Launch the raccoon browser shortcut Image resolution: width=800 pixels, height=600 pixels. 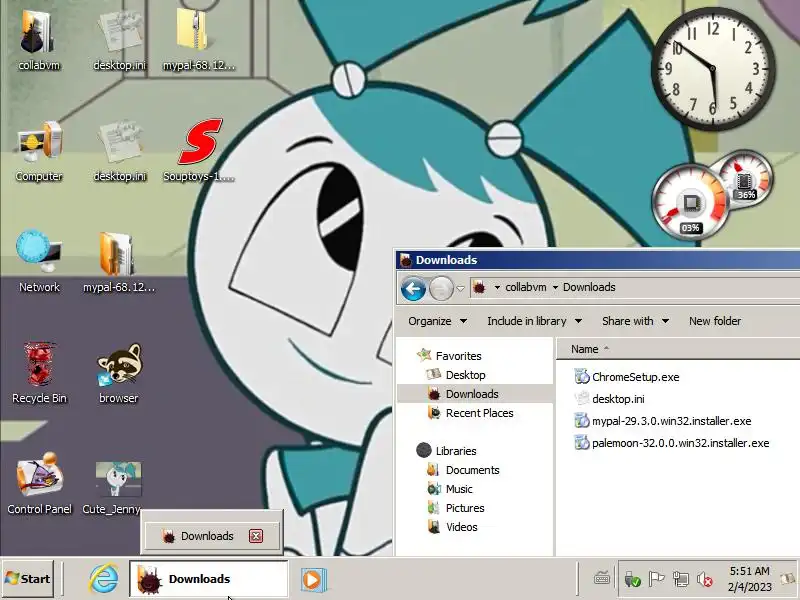tap(119, 372)
